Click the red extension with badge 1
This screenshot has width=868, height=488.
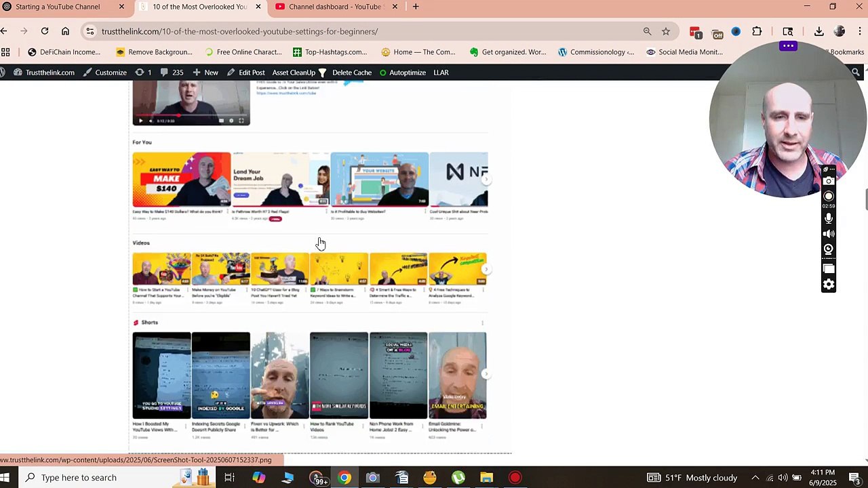pyautogui.click(x=695, y=32)
